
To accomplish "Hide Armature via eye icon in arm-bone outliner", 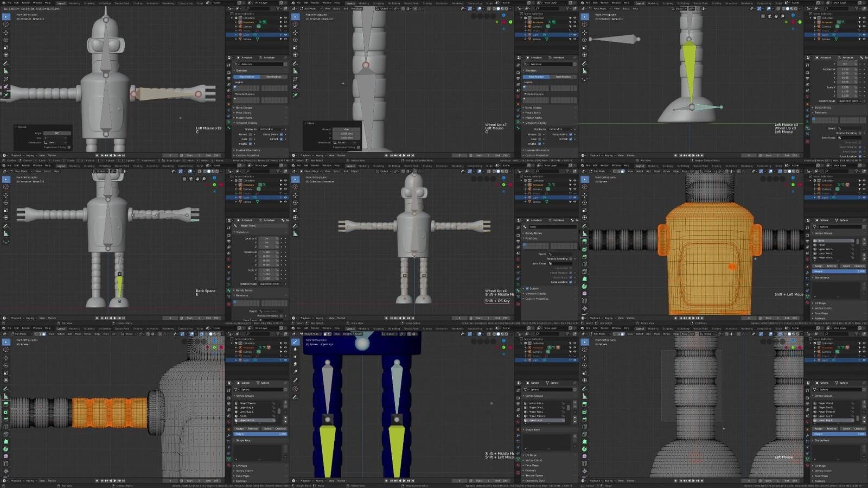I will [x=285, y=22].
